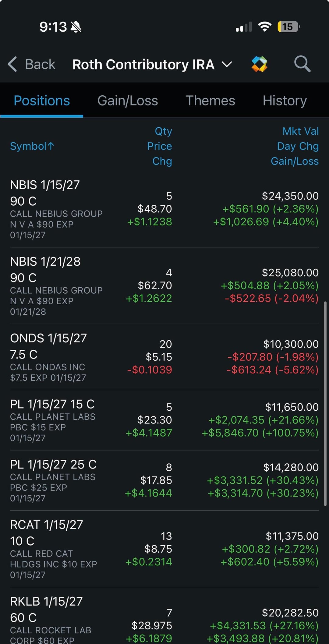Viewport: 329px width, 644px height.
Task: Sort by Qty column header
Action: 163,131
